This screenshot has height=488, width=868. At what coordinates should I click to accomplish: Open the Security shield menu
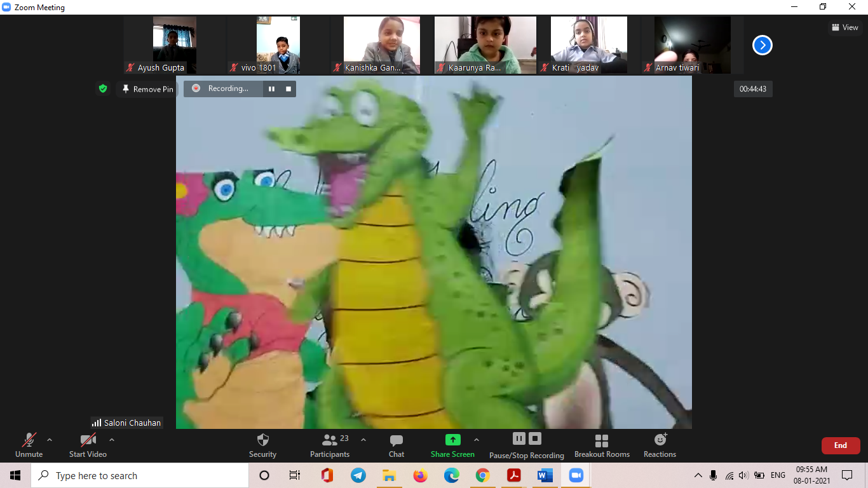tap(262, 445)
